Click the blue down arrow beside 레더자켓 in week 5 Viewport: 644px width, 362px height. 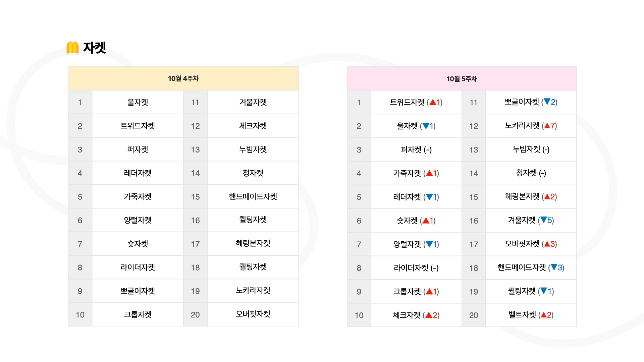(429, 197)
